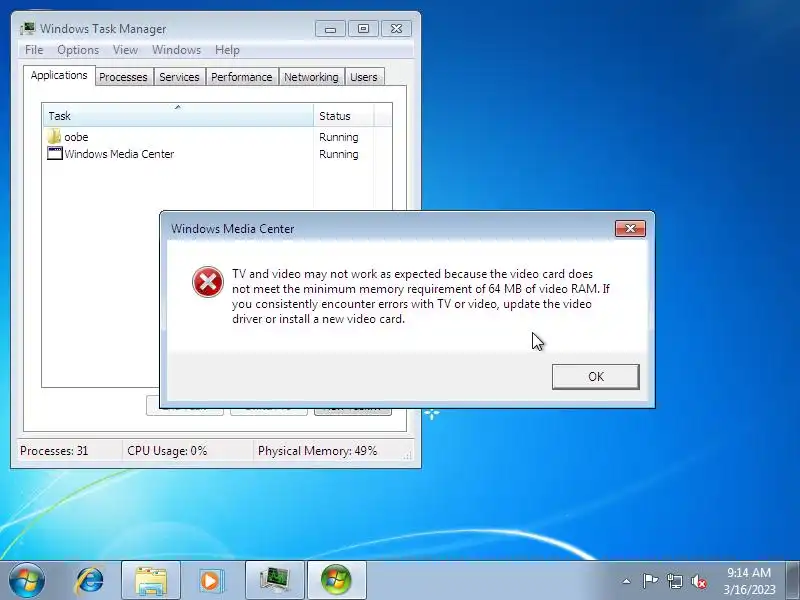
Task: Open the Options menu in Task Manager
Action: point(78,50)
